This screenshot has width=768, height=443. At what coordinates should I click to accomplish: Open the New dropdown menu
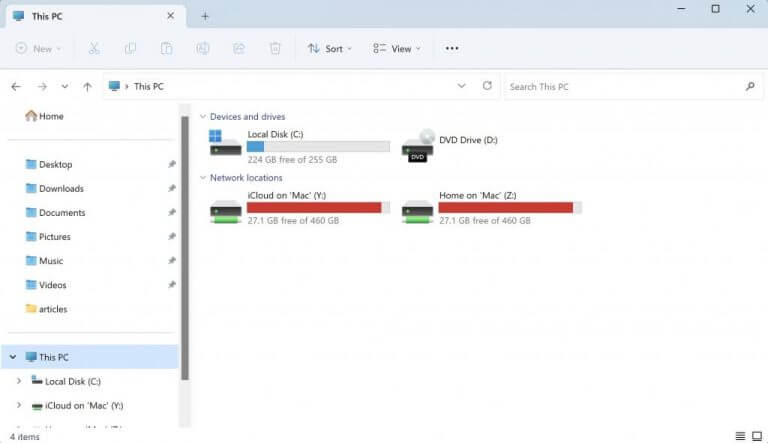point(38,48)
